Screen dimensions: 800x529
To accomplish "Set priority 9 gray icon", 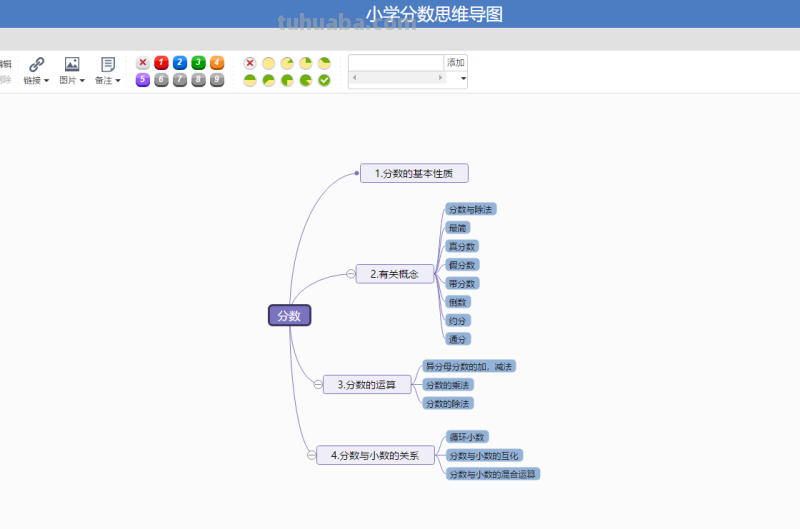I will pyautogui.click(x=217, y=80).
